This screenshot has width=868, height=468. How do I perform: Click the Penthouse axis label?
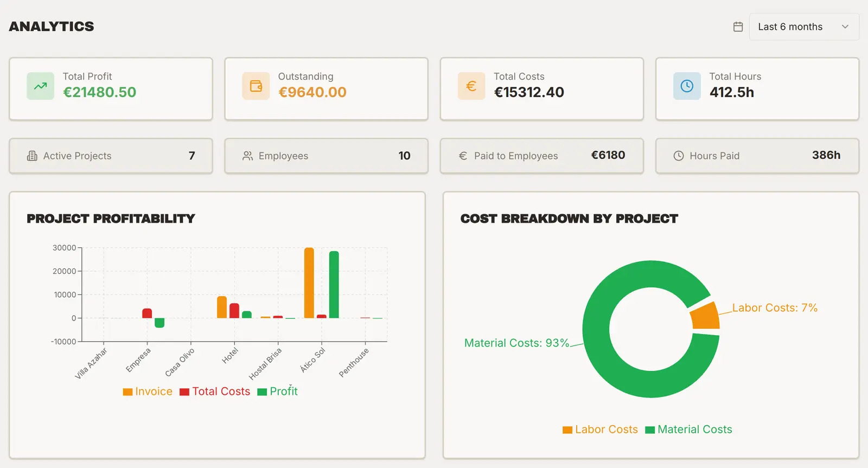click(354, 362)
